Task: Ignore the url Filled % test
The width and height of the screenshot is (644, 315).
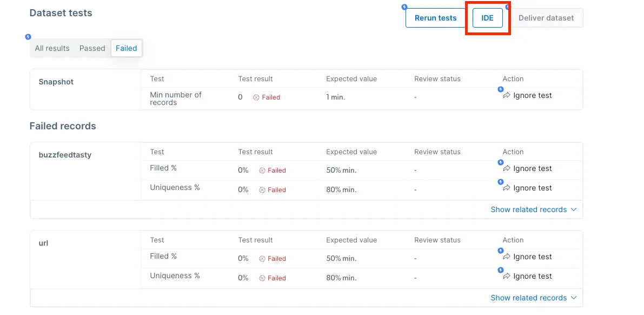Action: (x=527, y=257)
